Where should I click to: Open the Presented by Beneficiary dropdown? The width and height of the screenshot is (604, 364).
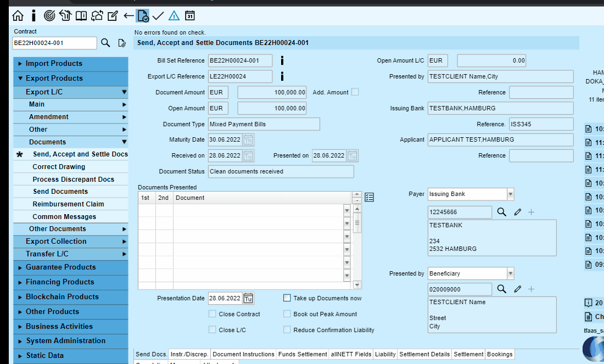click(x=511, y=273)
